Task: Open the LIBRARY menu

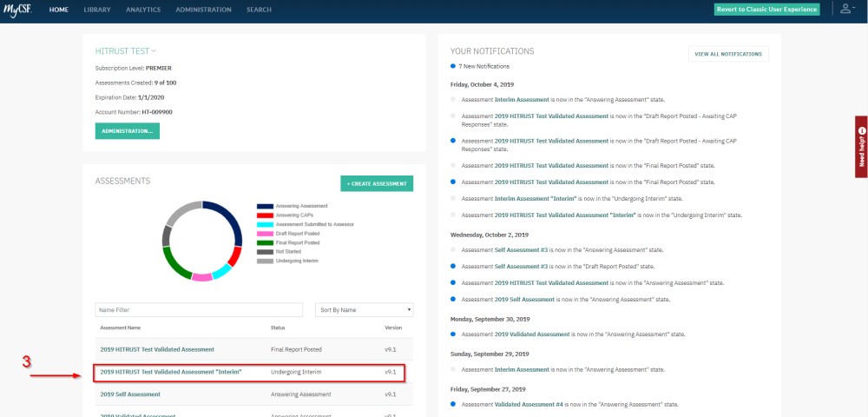Action: pyautogui.click(x=97, y=10)
